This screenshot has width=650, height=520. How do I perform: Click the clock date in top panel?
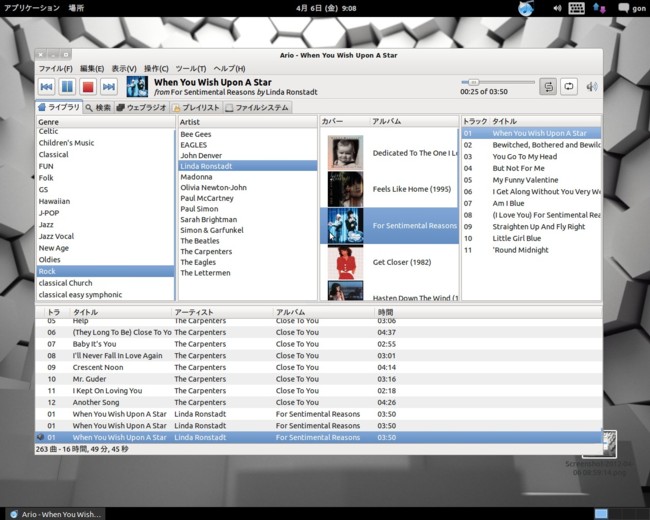(x=326, y=8)
